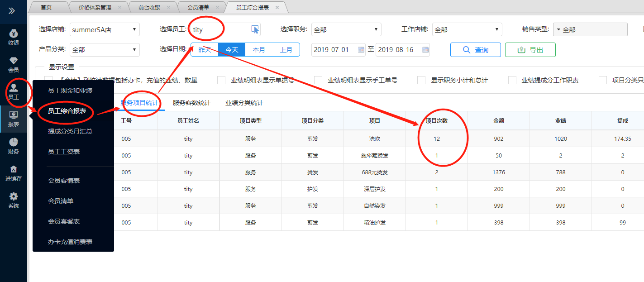Click the 业绩 column header
This screenshot has width=644, height=282.
coord(561,121)
